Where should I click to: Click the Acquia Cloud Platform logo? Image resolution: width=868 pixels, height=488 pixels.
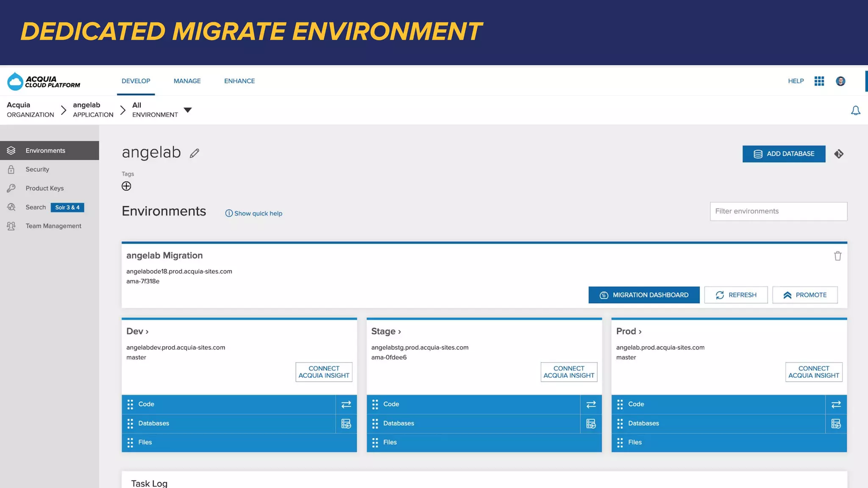click(44, 81)
